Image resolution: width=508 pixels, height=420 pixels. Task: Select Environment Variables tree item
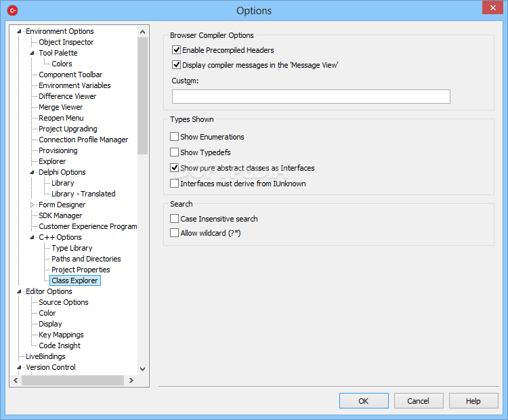75,85
